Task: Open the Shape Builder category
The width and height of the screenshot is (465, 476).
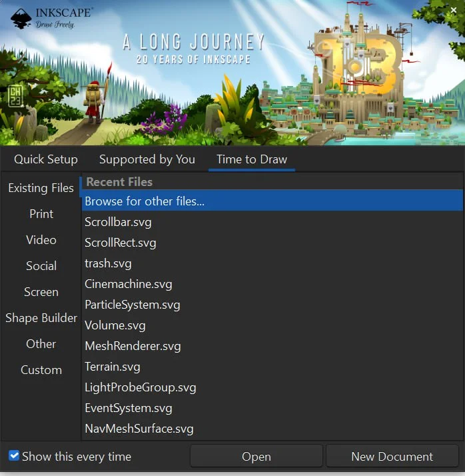Action: coord(41,318)
